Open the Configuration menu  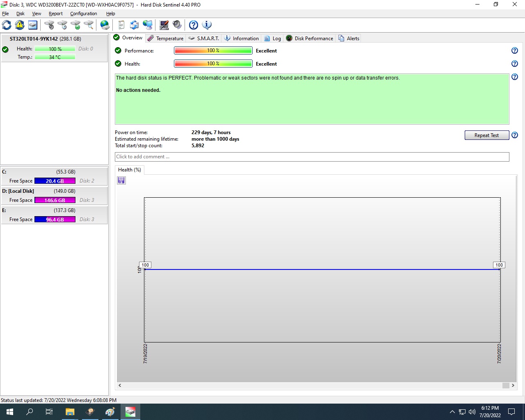coord(84,14)
